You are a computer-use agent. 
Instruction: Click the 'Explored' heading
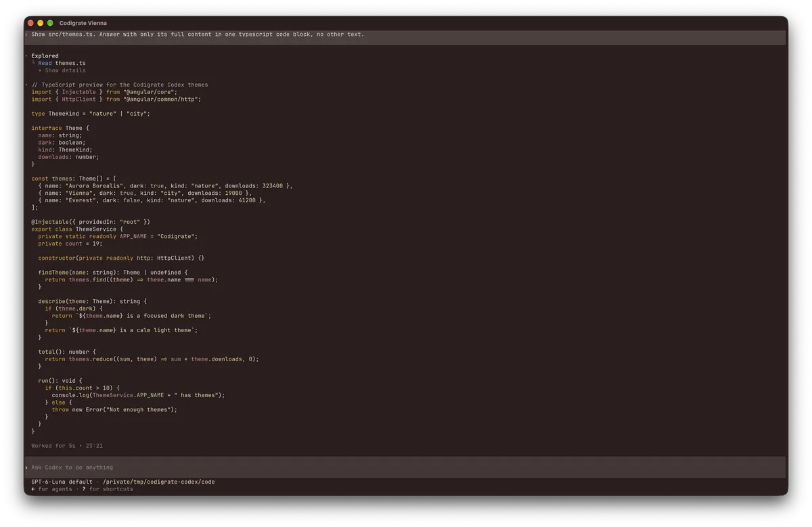click(45, 56)
